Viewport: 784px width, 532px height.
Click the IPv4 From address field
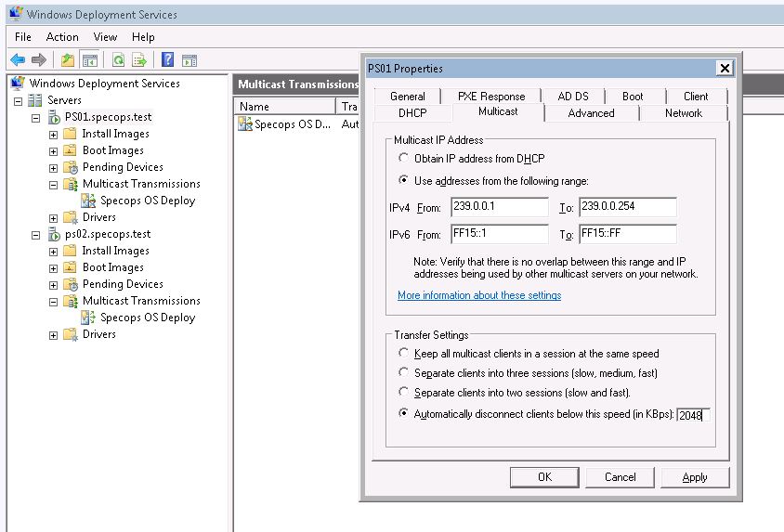tap(500, 207)
